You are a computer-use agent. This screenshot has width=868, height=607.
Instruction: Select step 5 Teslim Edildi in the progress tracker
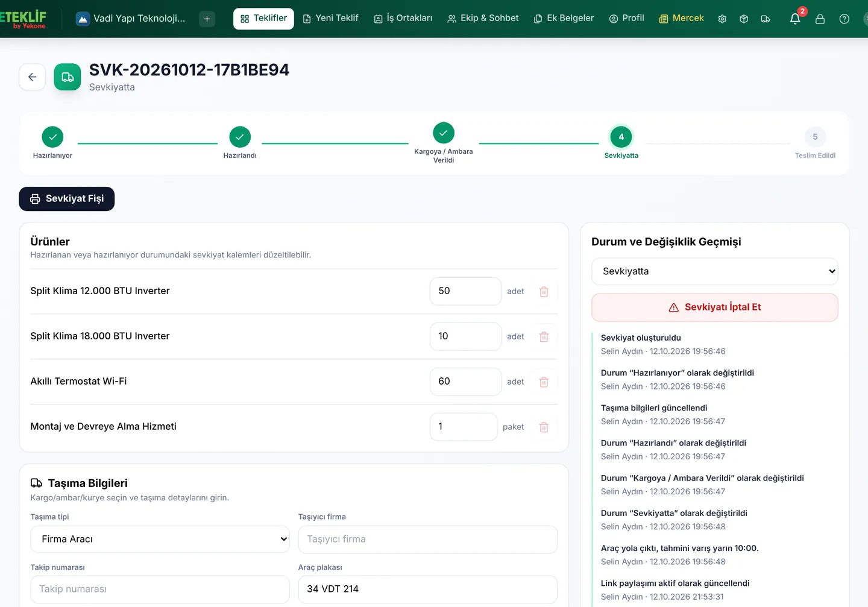tap(815, 137)
